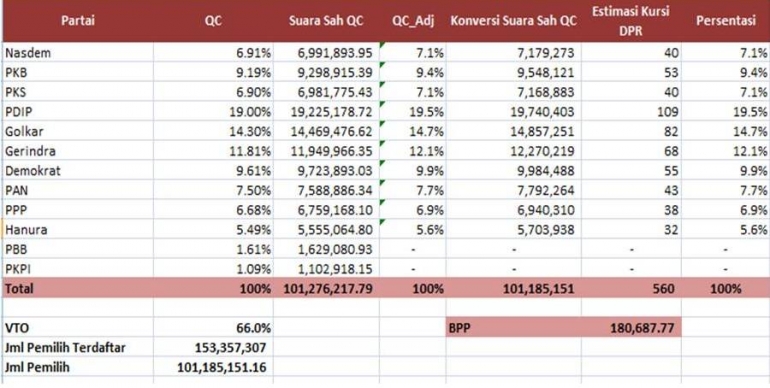Select the Estimasi Kursi DPR header

631,21
